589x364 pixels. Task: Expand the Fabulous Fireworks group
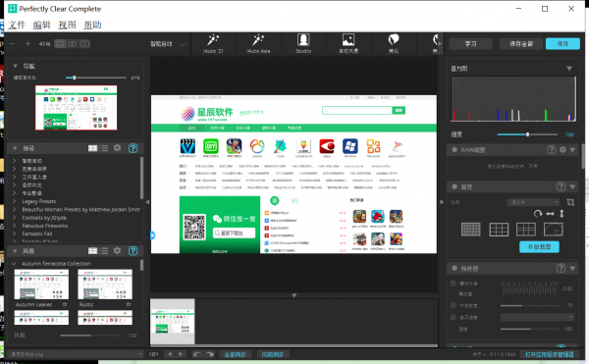[15, 226]
